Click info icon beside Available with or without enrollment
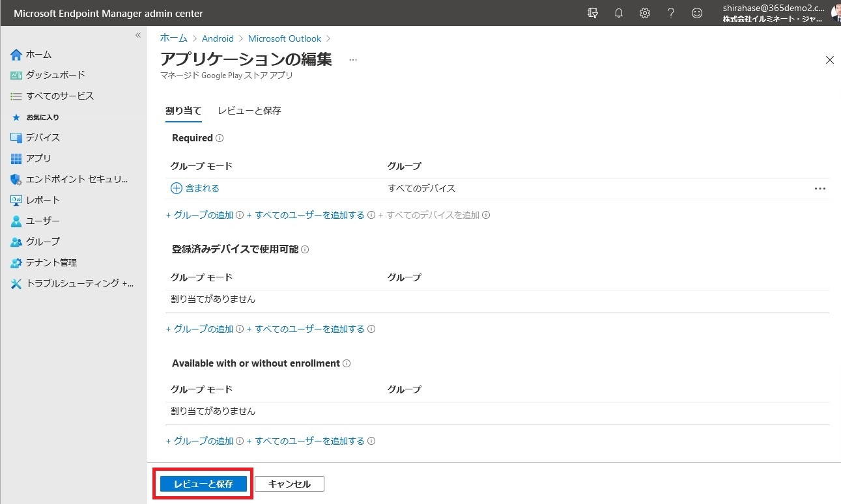841x504 pixels. click(347, 363)
